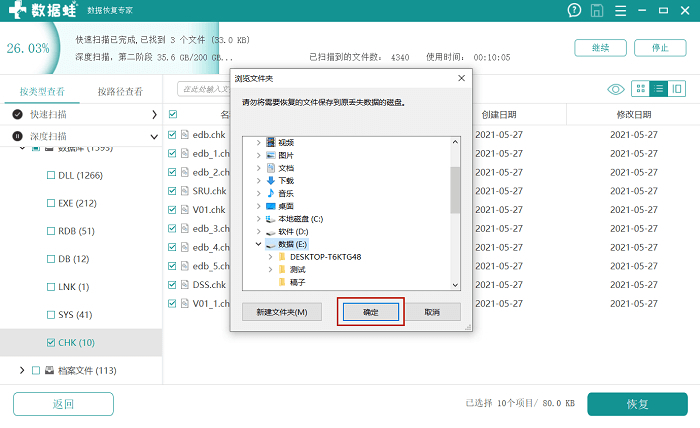This screenshot has height=428, width=700.
Task: Expand the 档案文件 (113) tree node
Action: pos(22,370)
